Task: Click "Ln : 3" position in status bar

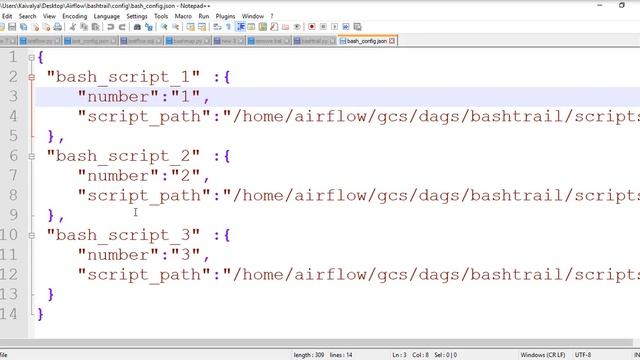Action: click(x=399, y=355)
